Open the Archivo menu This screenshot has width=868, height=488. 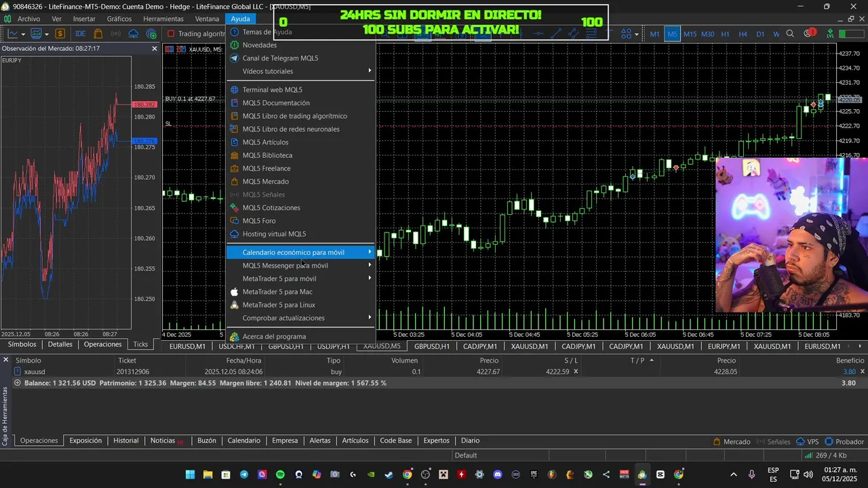28,19
